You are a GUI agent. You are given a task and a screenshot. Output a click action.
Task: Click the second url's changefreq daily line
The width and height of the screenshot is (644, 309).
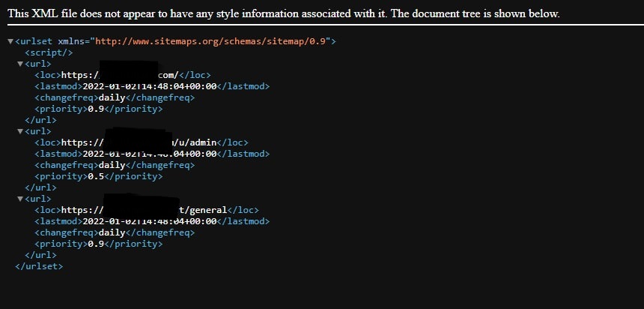click(115, 166)
